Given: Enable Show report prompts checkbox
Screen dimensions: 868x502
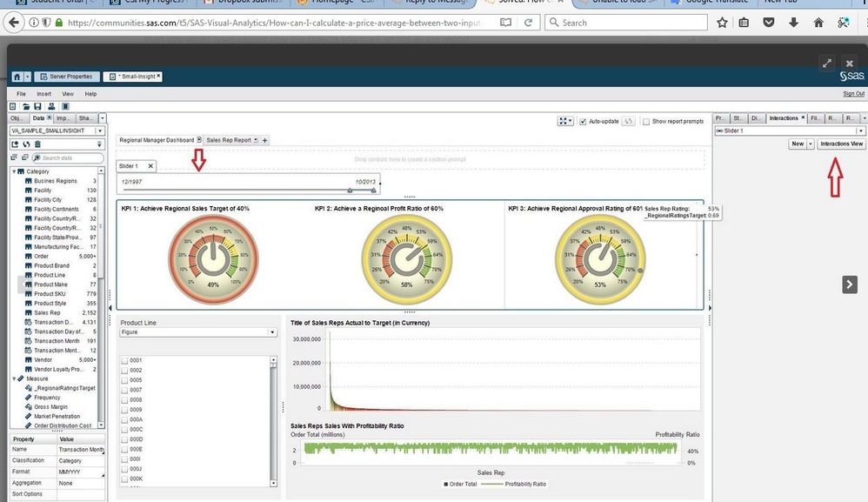Looking at the screenshot, I should pyautogui.click(x=646, y=121).
